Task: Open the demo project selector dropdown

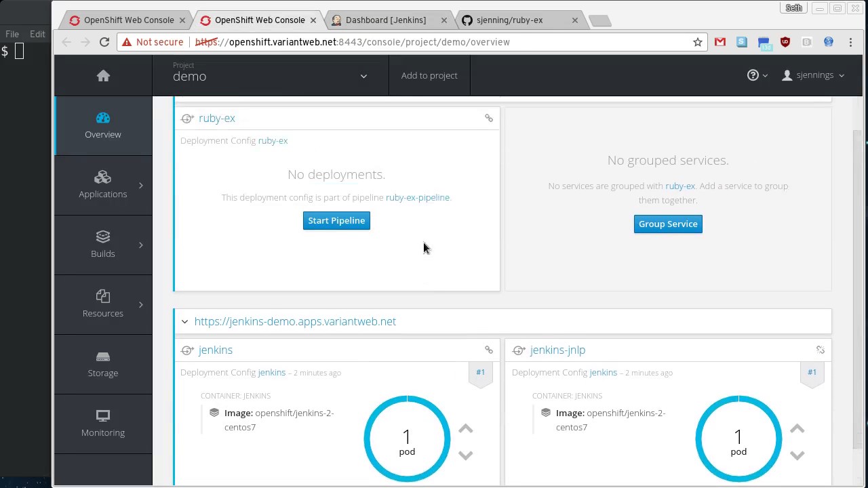Action: 271,75
